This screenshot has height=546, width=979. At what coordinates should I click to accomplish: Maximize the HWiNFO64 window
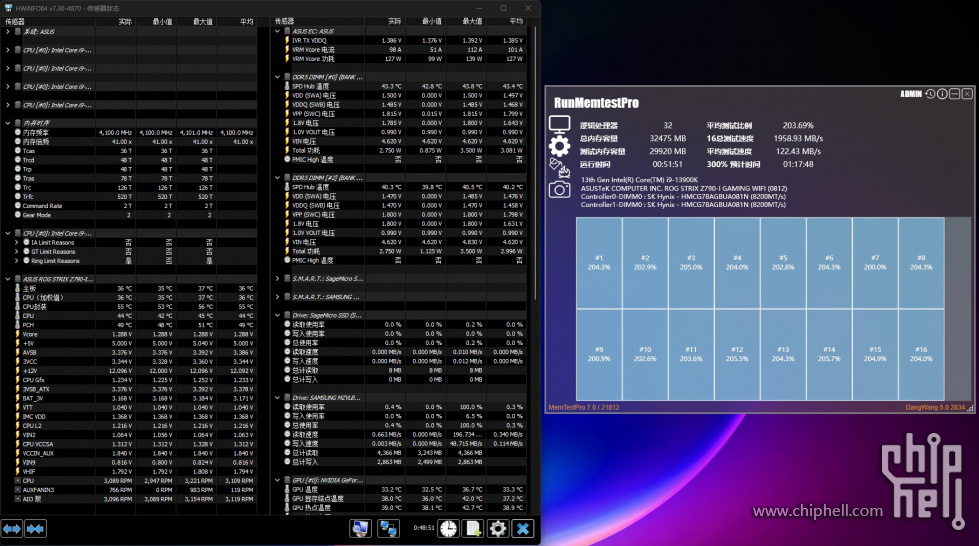pos(503,8)
